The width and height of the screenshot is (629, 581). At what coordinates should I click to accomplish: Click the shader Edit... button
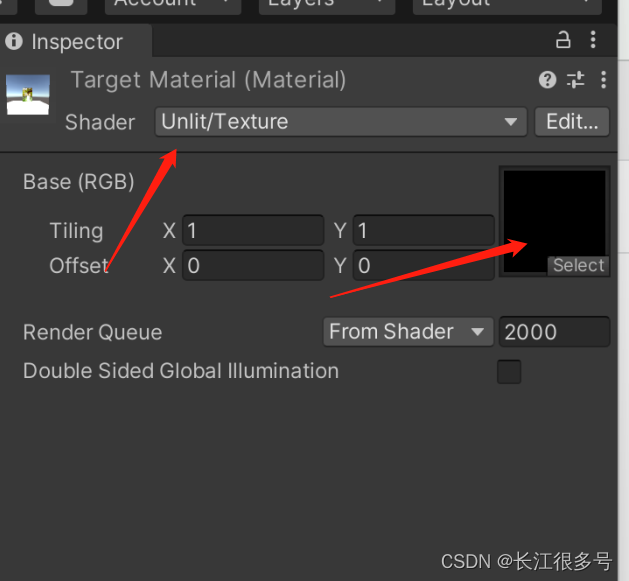(x=571, y=122)
